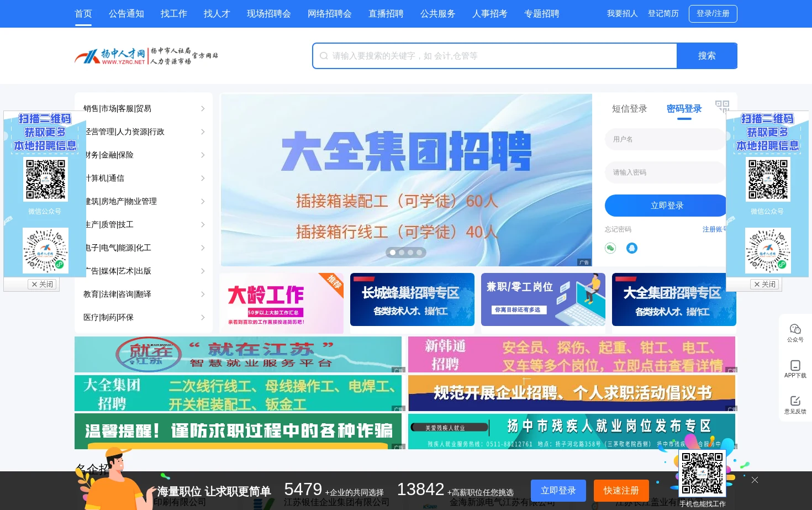Image resolution: width=812 pixels, height=510 pixels.
Task: Click the orange 快速注册 button
Action: click(621, 491)
